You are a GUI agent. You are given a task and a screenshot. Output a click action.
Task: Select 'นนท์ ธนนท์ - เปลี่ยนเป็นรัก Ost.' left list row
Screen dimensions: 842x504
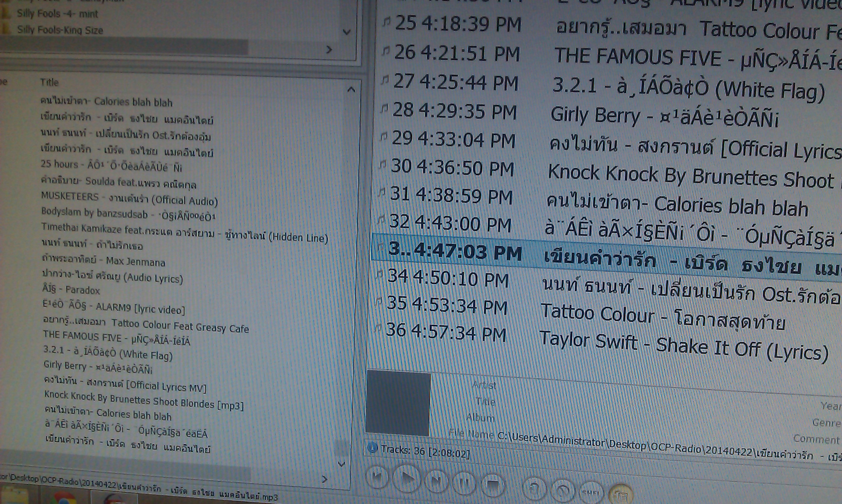pyautogui.click(x=125, y=134)
